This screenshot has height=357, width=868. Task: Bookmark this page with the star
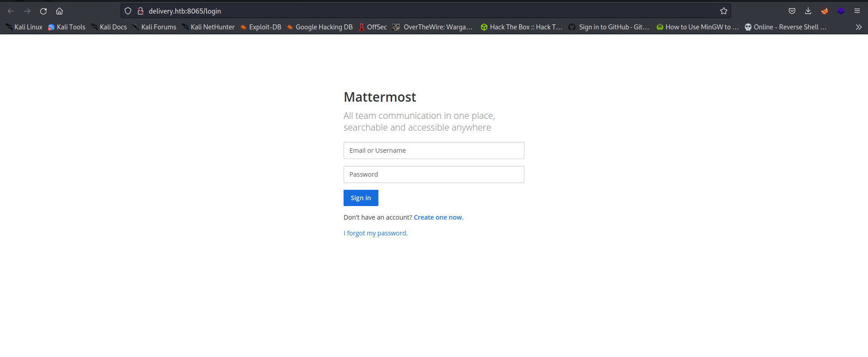point(724,11)
